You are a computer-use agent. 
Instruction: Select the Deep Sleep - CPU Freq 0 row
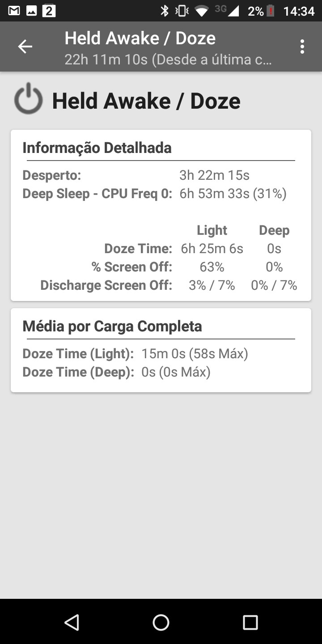click(x=154, y=194)
